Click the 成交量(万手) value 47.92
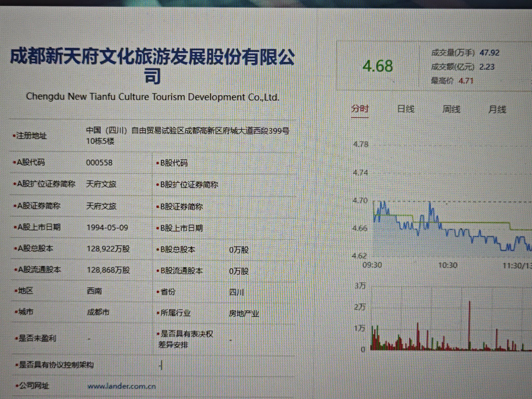532x399 pixels. [489, 53]
